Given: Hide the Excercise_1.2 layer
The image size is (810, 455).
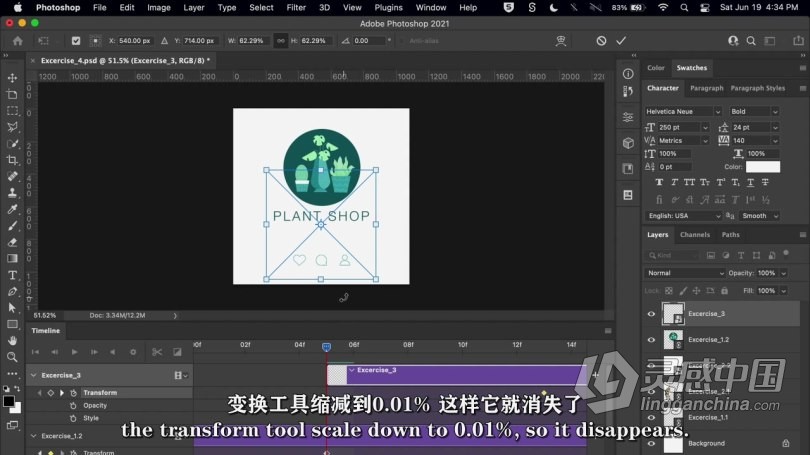Looking at the screenshot, I should pyautogui.click(x=651, y=340).
